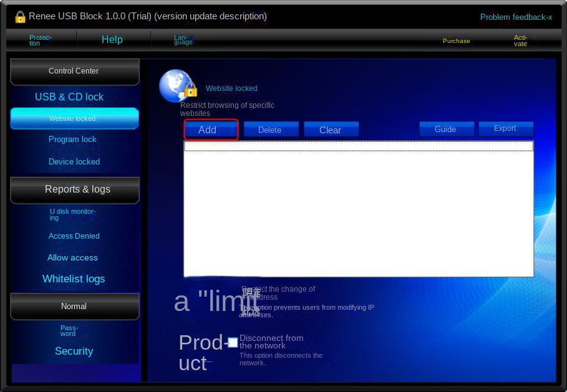Click the padlock icon in title bar
Image resolution: width=567 pixels, height=392 pixels.
pyautogui.click(x=20, y=17)
